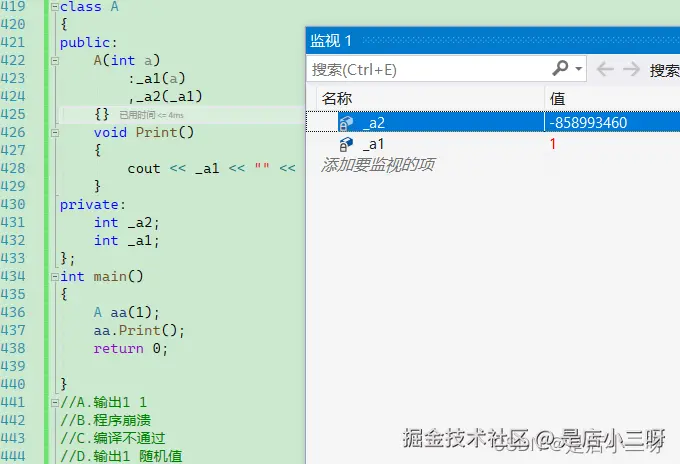Click the cout statement on line 428
The width and height of the screenshot is (680, 464).
point(212,168)
